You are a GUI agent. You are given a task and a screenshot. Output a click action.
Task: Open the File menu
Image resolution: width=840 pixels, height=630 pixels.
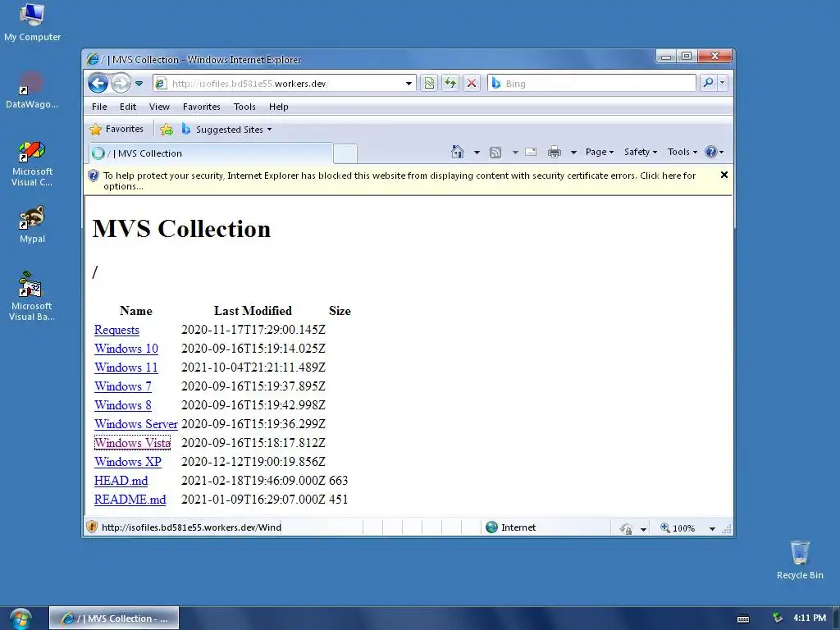pos(99,107)
